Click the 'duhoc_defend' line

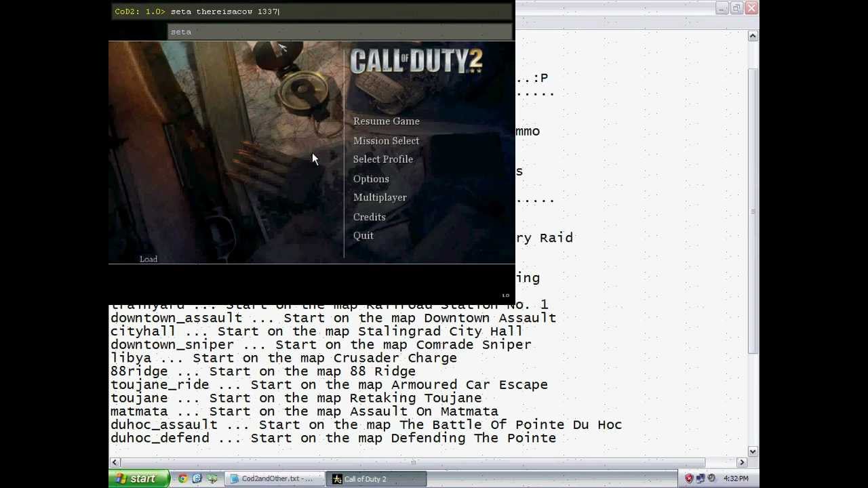coord(333,438)
